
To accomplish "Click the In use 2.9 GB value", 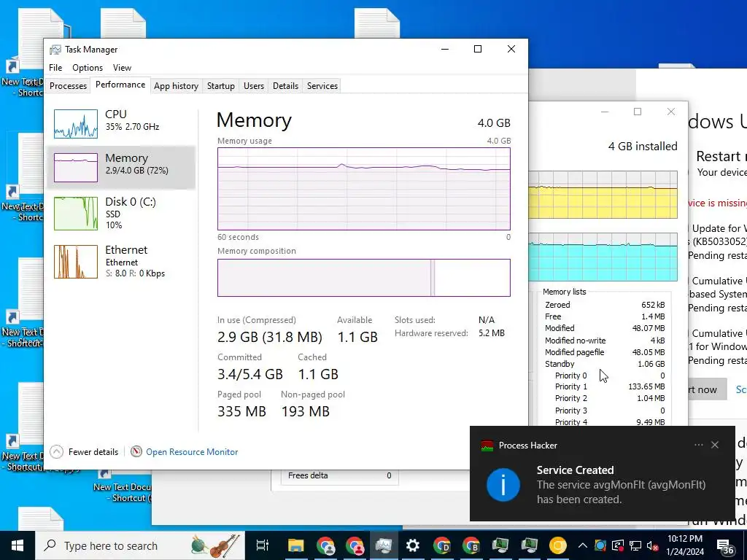I will (270, 337).
